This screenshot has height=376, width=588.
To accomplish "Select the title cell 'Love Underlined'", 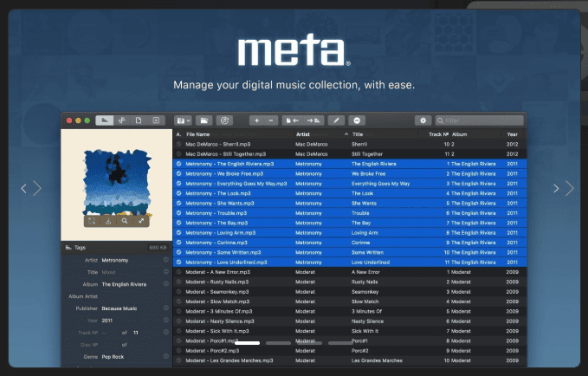I will click(371, 263).
